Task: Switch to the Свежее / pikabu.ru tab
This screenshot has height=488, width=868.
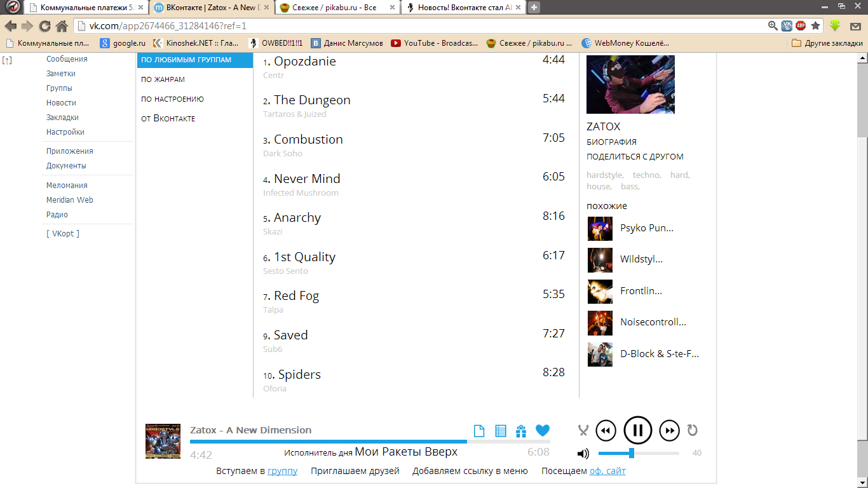Action: click(339, 8)
